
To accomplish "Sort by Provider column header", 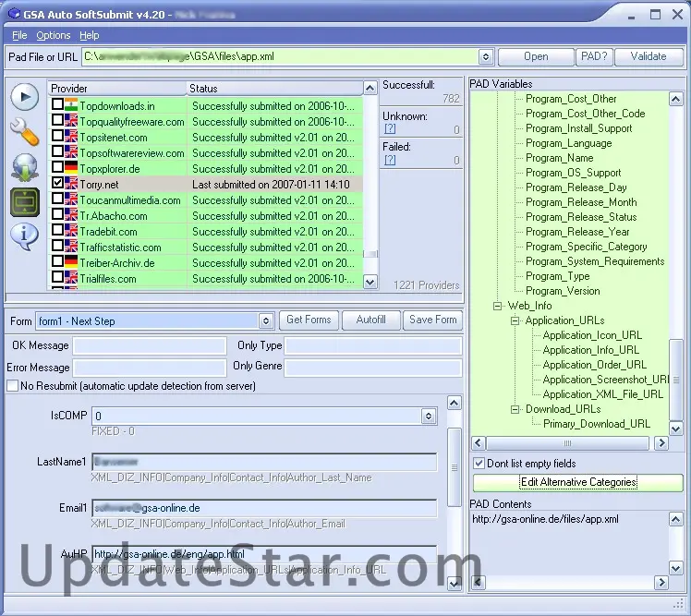I will (x=117, y=88).
